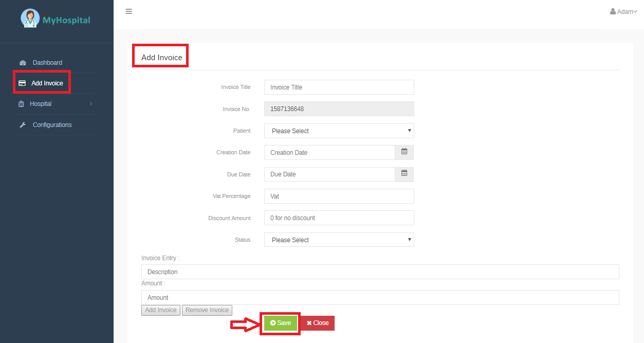Click the 'Amount :' label
This screenshot has width=644, height=343.
click(x=153, y=283)
